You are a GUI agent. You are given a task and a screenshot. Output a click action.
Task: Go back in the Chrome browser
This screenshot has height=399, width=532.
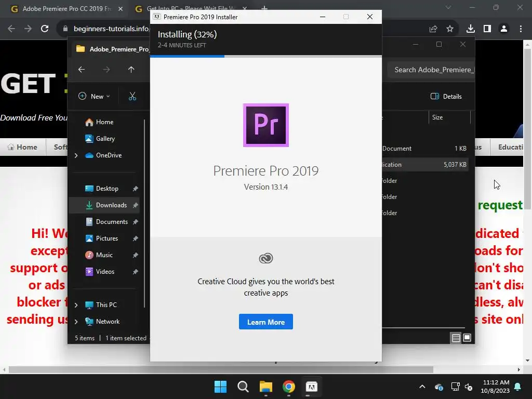click(x=11, y=29)
